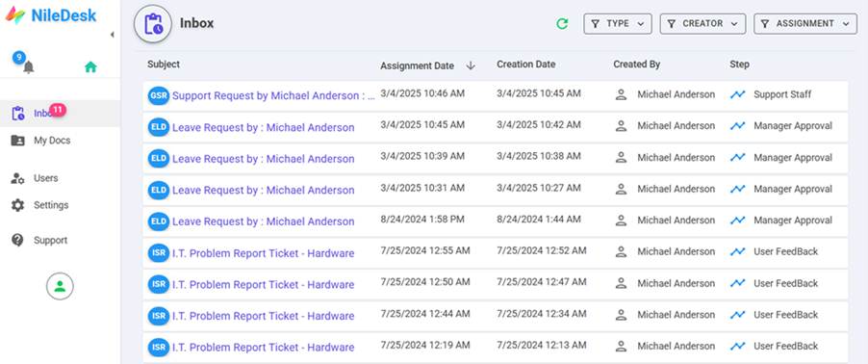Sort by the Subject column header

tap(164, 65)
